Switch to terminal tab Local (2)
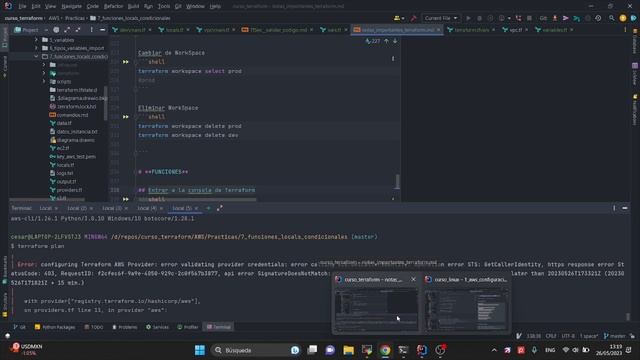Image resolution: width=640 pixels, height=360 pixels. 77,208
